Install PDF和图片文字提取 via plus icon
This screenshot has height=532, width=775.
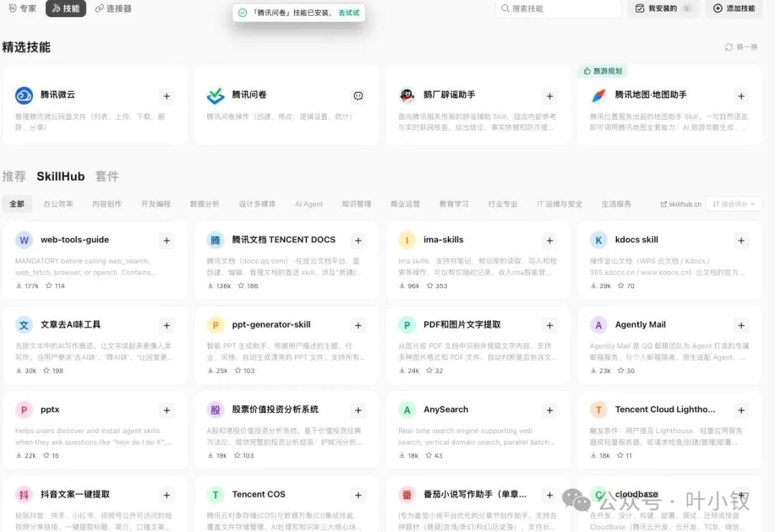tap(550, 326)
